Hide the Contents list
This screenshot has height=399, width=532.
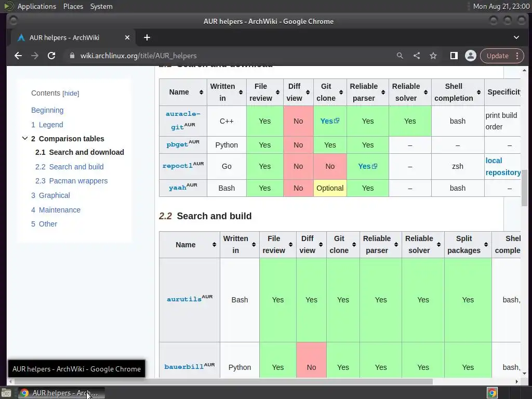pos(71,94)
